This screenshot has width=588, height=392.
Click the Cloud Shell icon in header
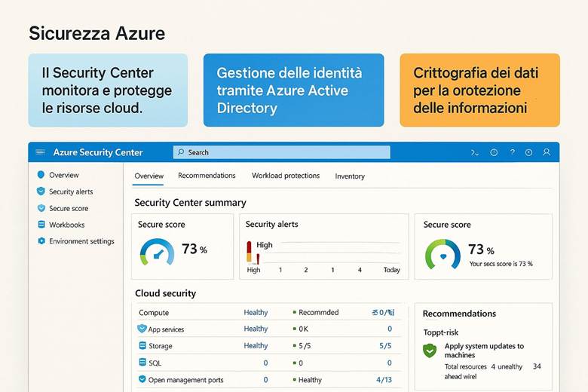(475, 152)
